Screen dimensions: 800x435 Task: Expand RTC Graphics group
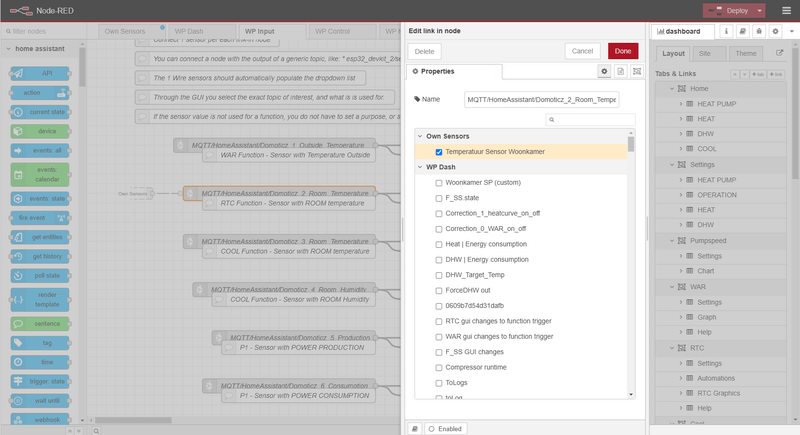(x=681, y=393)
